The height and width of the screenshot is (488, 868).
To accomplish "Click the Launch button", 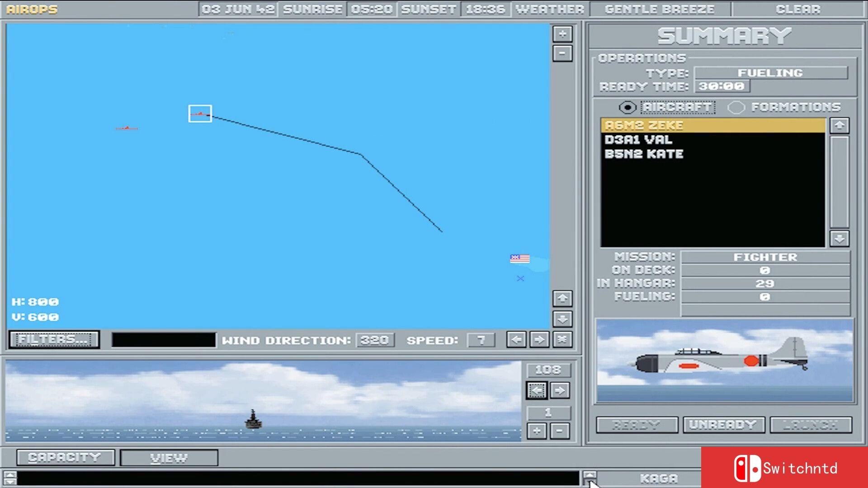I will [x=811, y=425].
